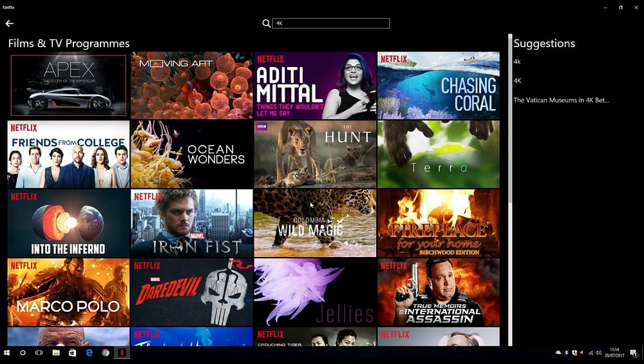The height and width of the screenshot is (364, 644).
Task: Open the Terra title
Action: (439, 154)
